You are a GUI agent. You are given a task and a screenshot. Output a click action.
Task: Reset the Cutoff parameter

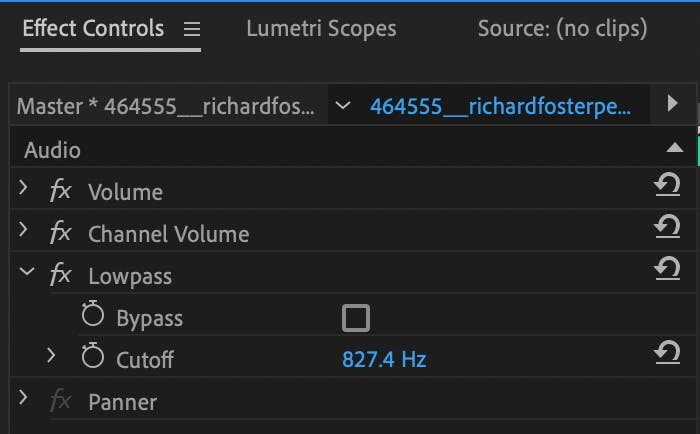(x=667, y=353)
